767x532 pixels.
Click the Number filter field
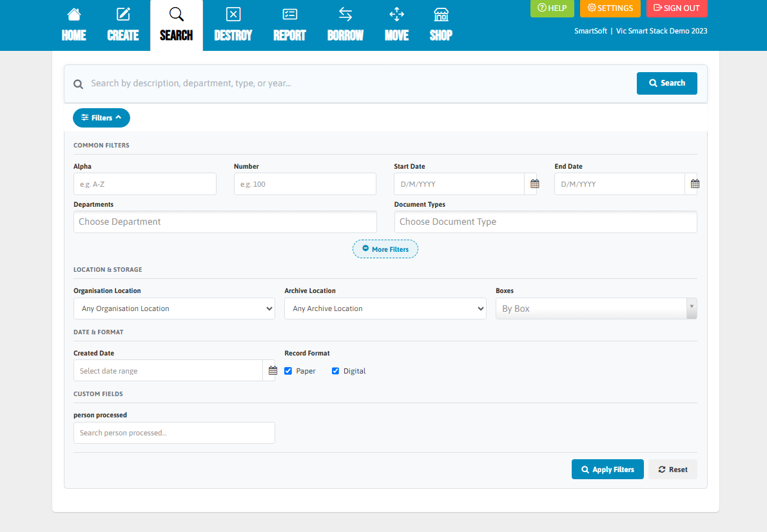[305, 184]
